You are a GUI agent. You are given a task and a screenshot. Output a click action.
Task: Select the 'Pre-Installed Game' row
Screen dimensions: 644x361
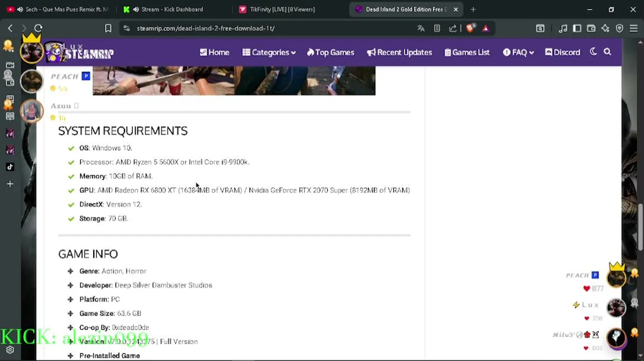(x=109, y=355)
